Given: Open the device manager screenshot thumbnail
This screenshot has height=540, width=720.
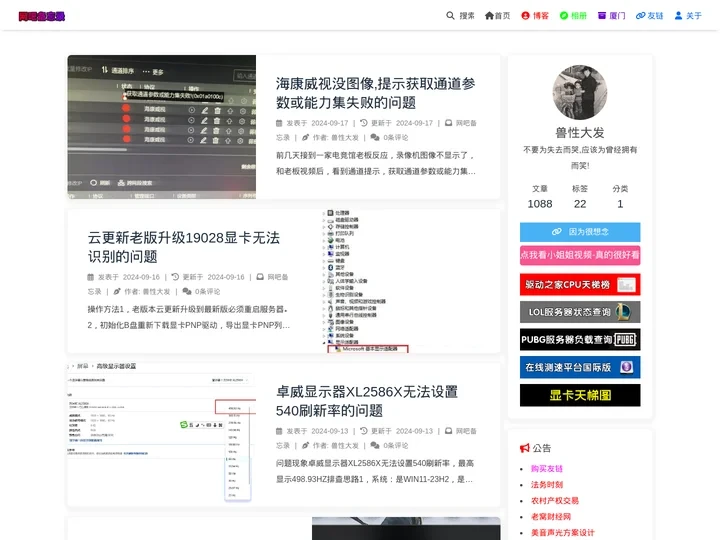Looking at the screenshot, I should click(406, 281).
